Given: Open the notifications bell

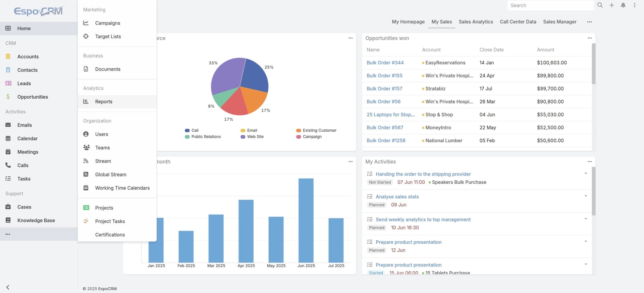Looking at the screenshot, I should [x=623, y=5].
